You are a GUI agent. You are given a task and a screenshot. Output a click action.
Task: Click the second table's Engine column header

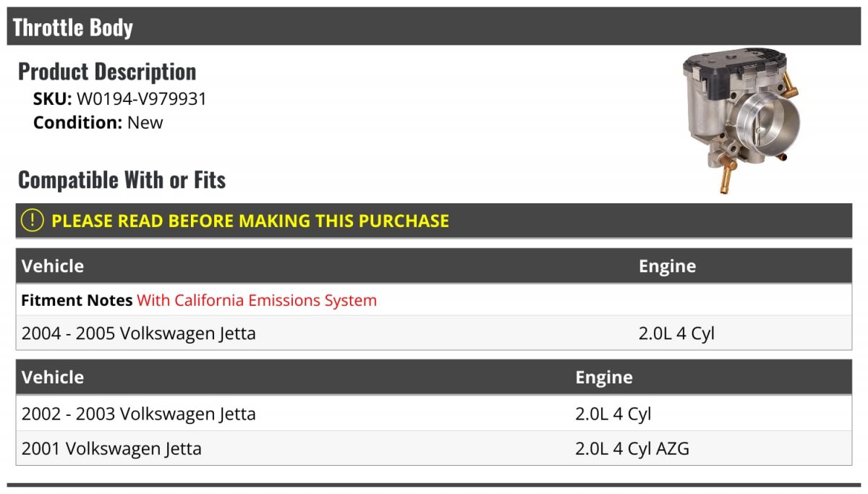coord(604,378)
